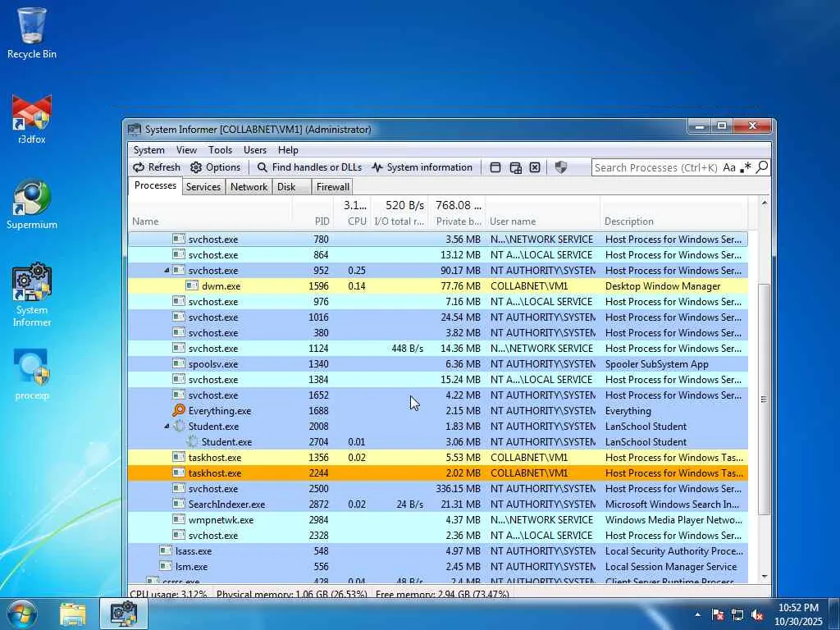Switch to the Firewall tab
The width and height of the screenshot is (840, 630).
tap(333, 187)
